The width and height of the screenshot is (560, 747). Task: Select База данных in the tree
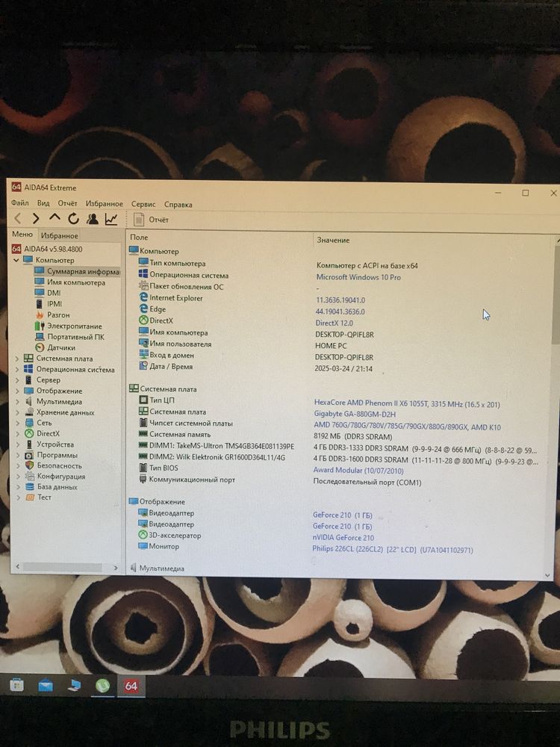pos(51,486)
